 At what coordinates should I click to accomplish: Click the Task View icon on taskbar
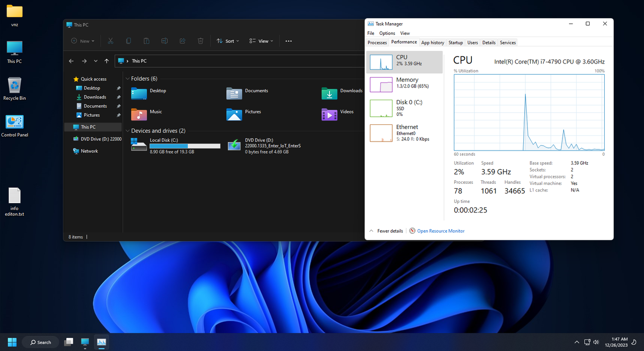(69, 342)
